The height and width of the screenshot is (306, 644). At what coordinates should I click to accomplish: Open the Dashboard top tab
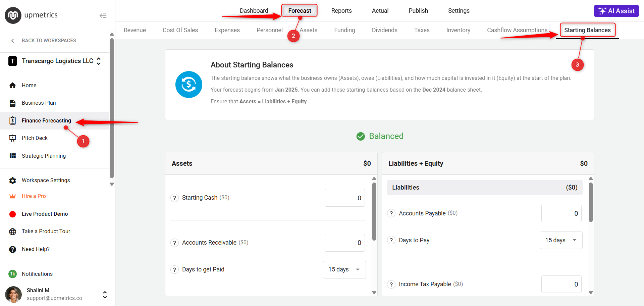(254, 11)
